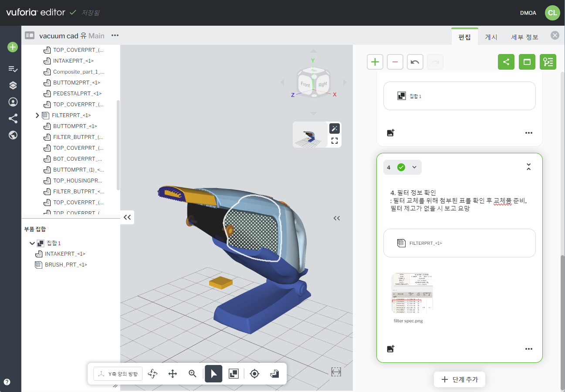Toggle the preview window green button
Viewport: 565px width, 392px height.
[527, 62]
